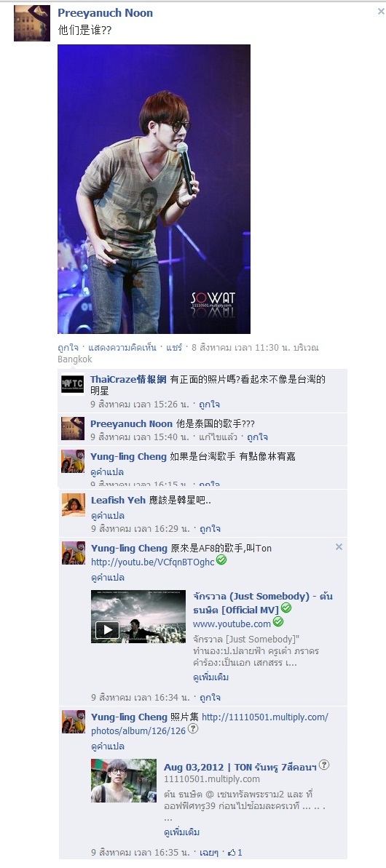Screen dimensions: 386x868
Task: Close the post using top-right X
Action: [381, 11]
